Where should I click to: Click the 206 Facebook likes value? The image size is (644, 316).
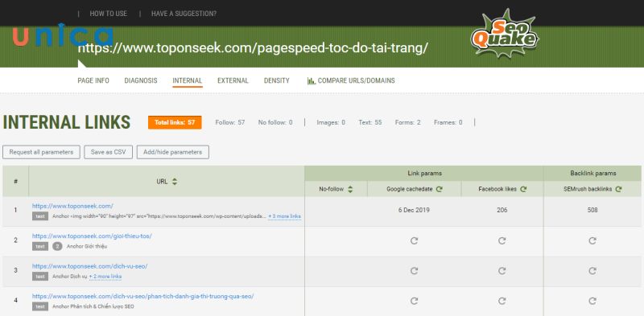(x=502, y=210)
